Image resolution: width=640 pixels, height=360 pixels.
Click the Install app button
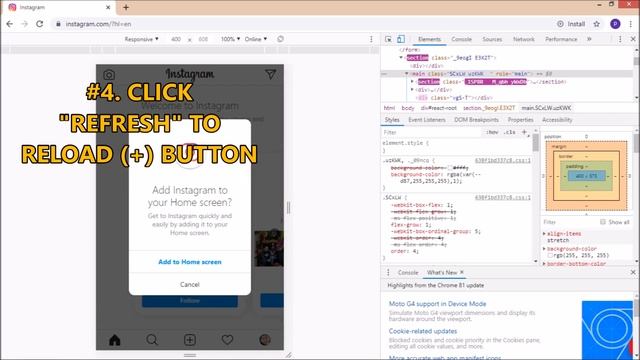tap(571, 24)
